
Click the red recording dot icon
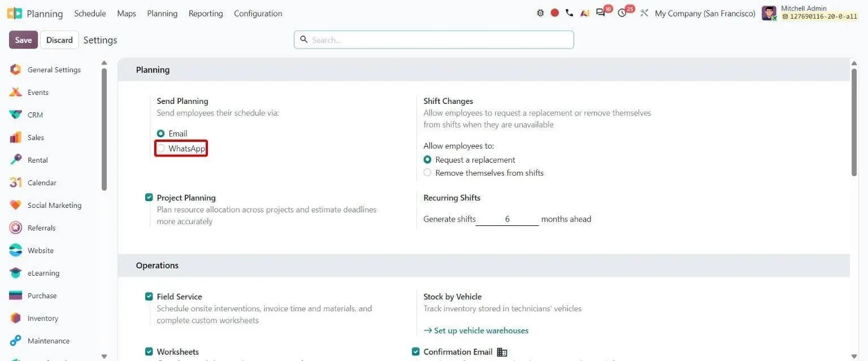point(555,13)
